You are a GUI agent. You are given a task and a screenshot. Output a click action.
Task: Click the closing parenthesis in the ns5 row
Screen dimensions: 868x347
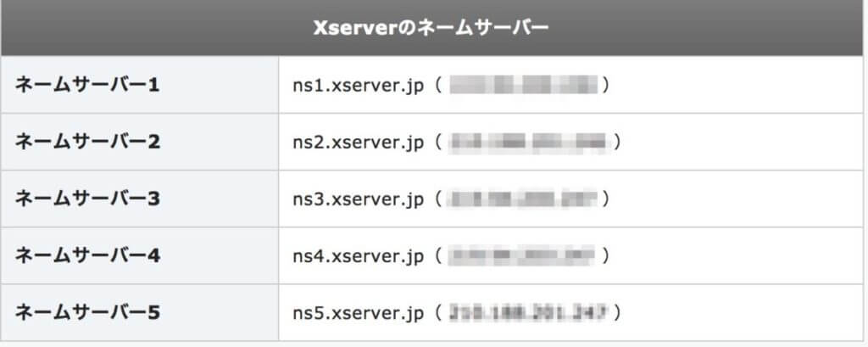point(618,314)
